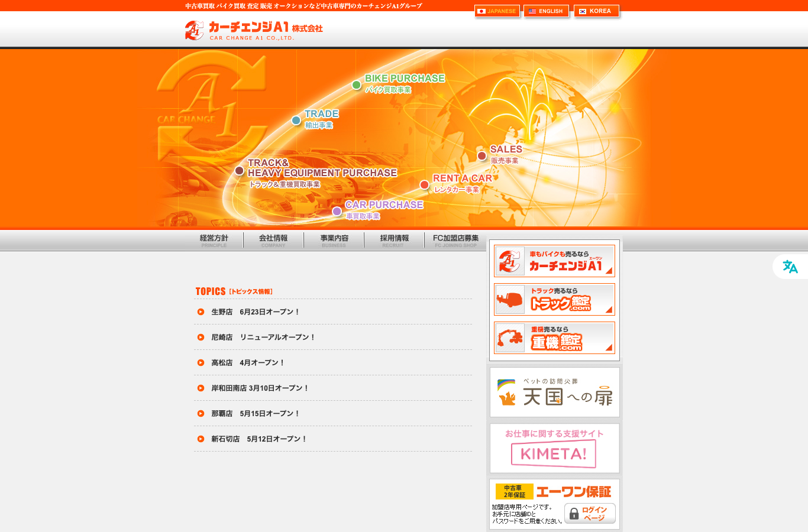Click the Korean flag icon

point(583,11)
